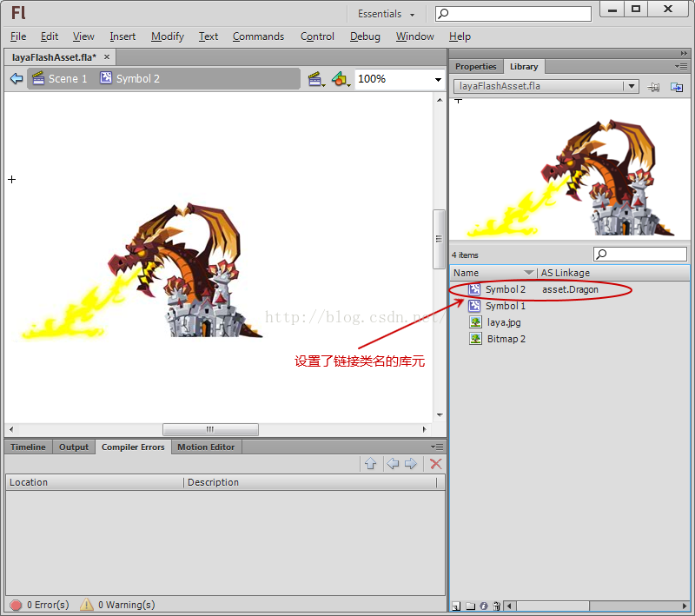Open the Commands menu
Image resolution: width=695 pixels, height=616 pixels.
pos(258,36)
